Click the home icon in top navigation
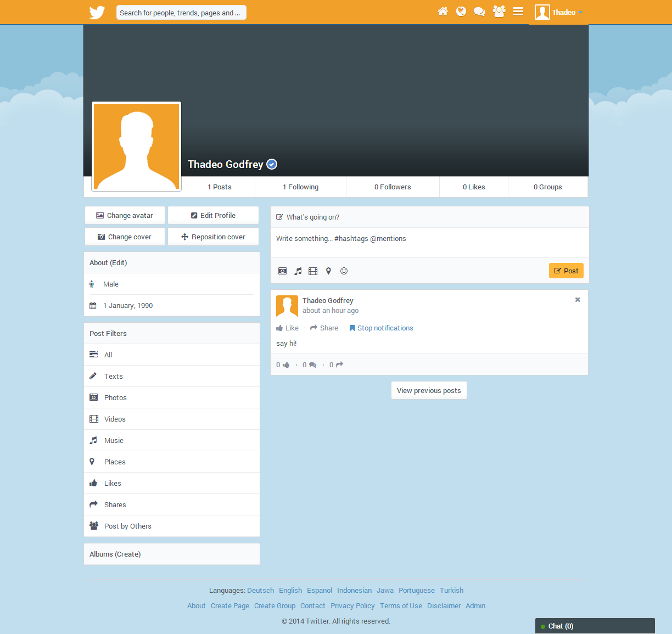Screen dimensions: 672x634 443,12
